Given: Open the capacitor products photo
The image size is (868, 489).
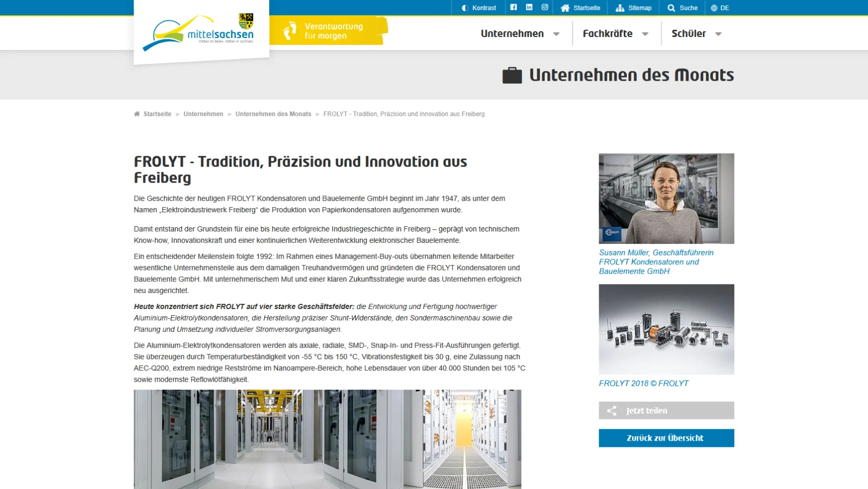Looking at the screenshot, I should coord(666,329).
